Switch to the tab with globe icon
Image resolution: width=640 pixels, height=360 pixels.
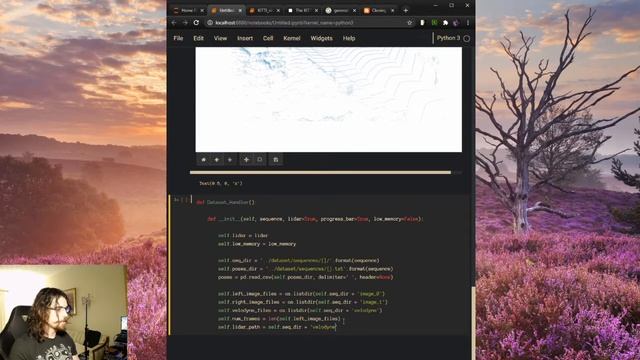pyautogui.click(x=340, y=11)
